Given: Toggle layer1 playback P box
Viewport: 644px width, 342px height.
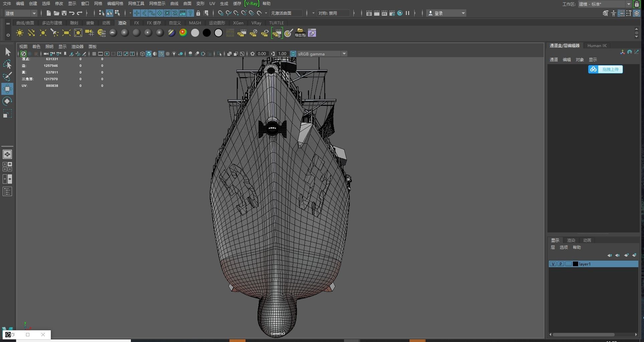Looking at the screenshot, I should point(560,264).
